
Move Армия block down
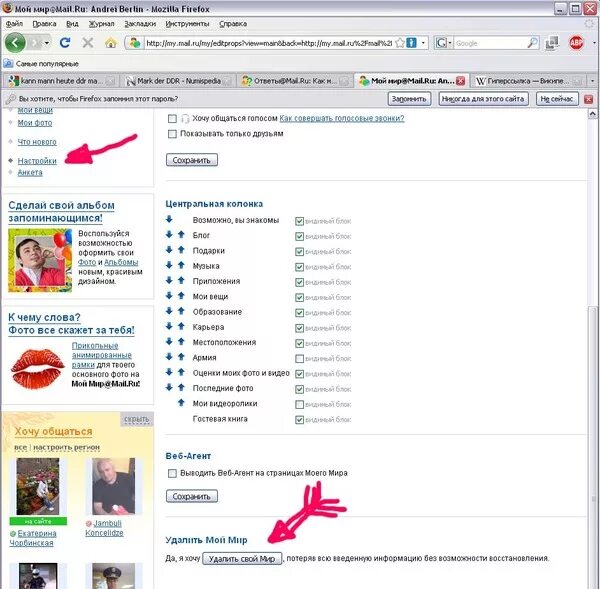169,357
